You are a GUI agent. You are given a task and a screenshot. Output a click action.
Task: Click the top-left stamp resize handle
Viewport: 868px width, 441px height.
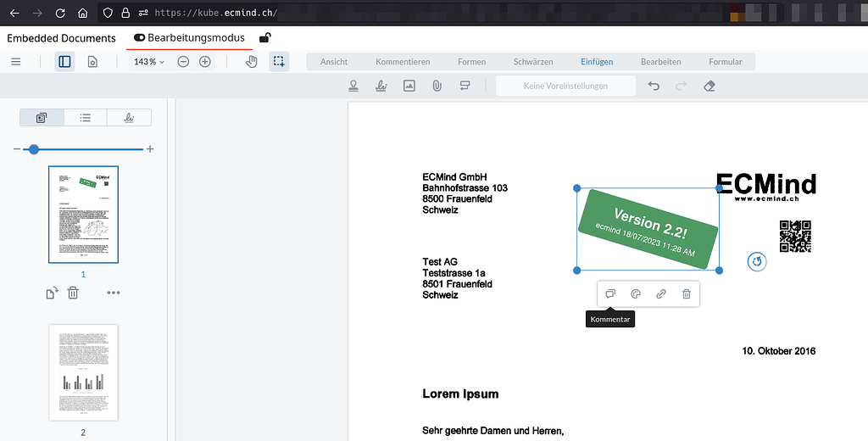point(576,188)
